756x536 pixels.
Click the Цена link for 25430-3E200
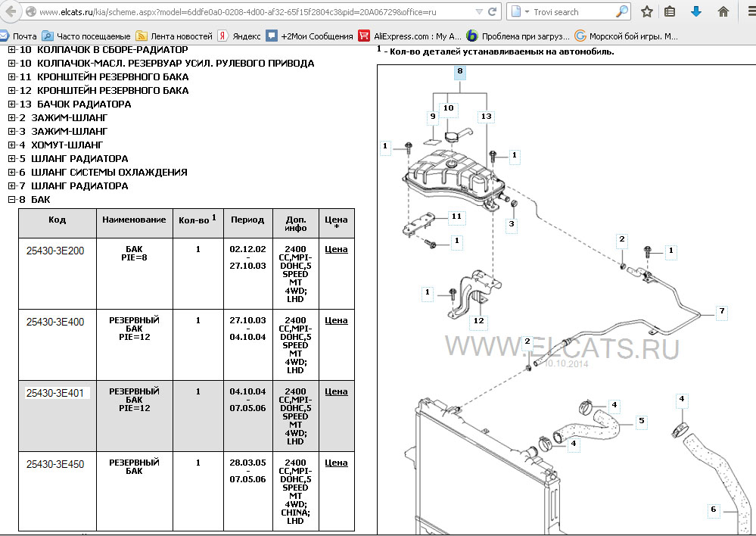336,249
